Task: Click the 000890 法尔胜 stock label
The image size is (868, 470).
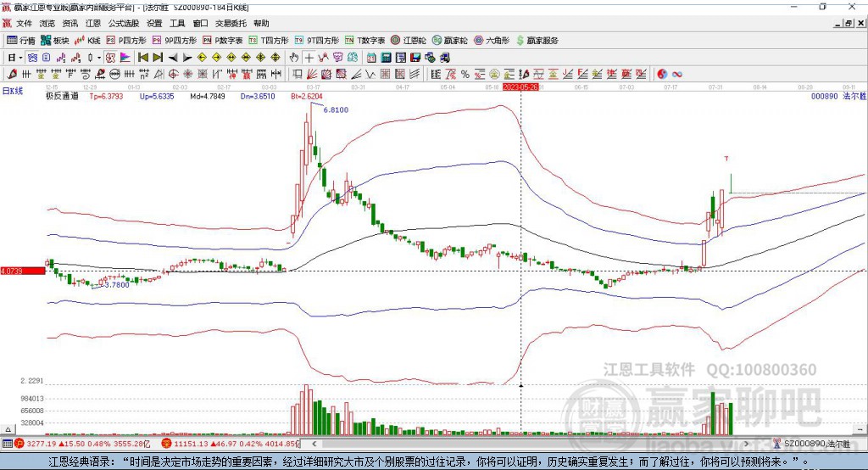Action: (x=838, y=96)
